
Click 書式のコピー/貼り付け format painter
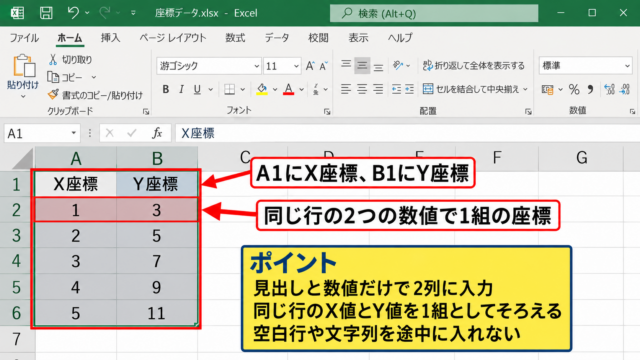click(95, 95)
